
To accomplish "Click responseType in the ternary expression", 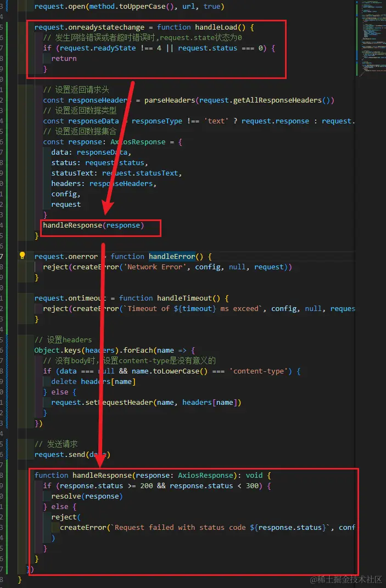I will click(x=156, y=121).
